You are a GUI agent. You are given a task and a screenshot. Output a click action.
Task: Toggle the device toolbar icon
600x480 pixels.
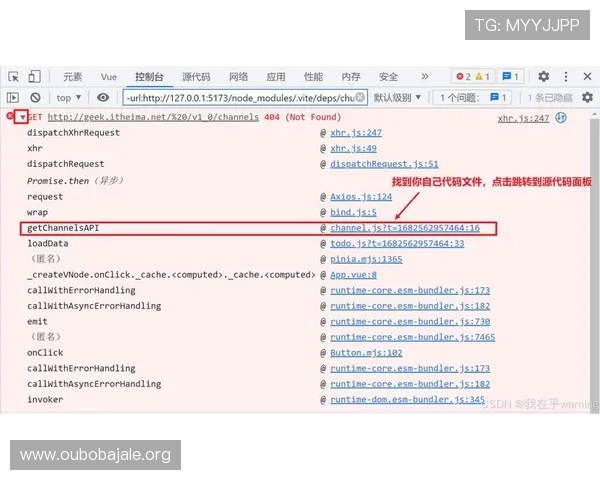tap(34, 77)
